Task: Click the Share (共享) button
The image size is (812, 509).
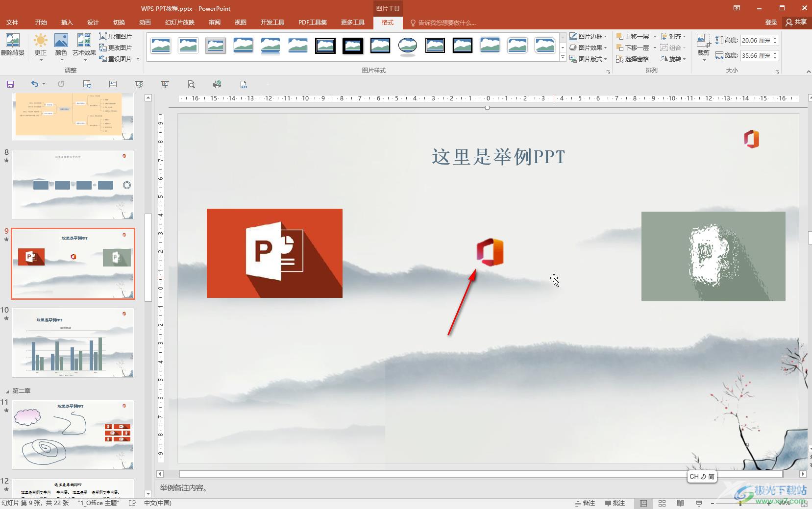Action: 796,23
